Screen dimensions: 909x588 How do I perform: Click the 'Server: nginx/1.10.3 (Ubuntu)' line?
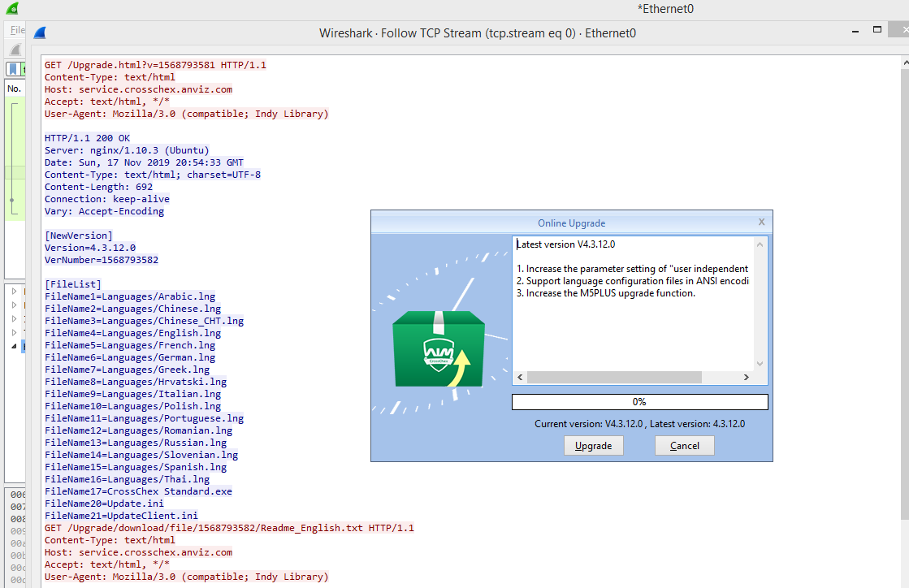pos(127,150)
